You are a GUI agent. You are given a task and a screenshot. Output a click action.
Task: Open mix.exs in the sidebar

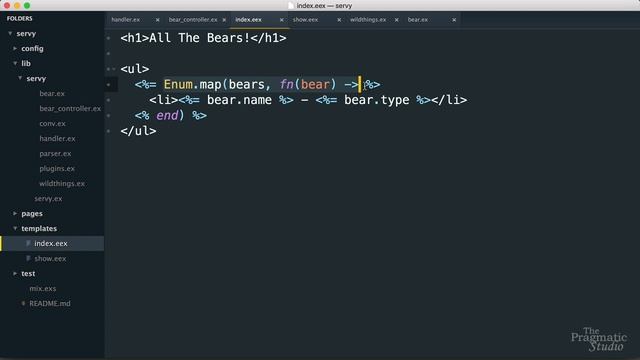point(42,288)
